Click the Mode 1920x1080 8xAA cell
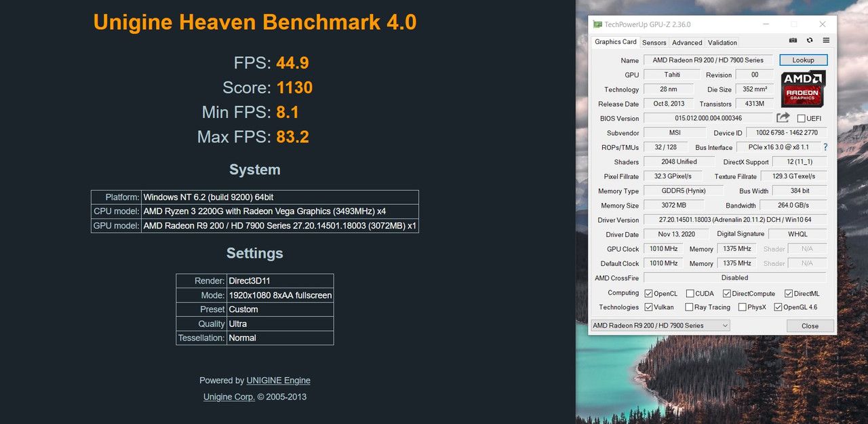The image size is (868, 424). click(280, 295)
